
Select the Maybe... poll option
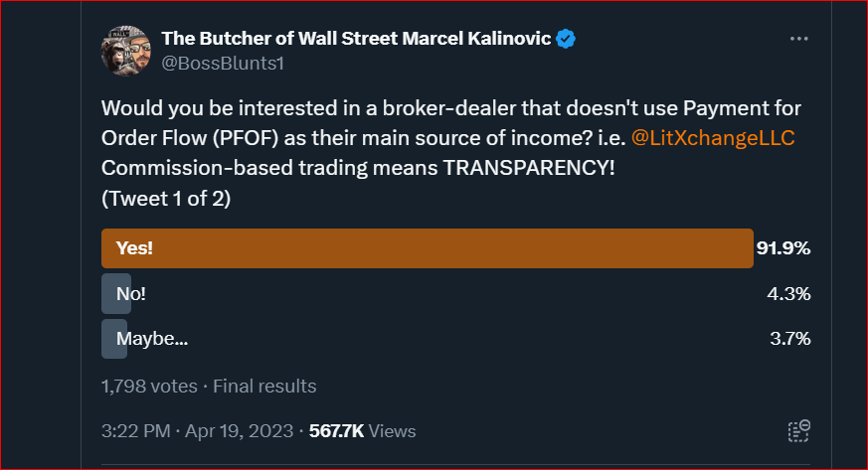[x=151, y=338]
